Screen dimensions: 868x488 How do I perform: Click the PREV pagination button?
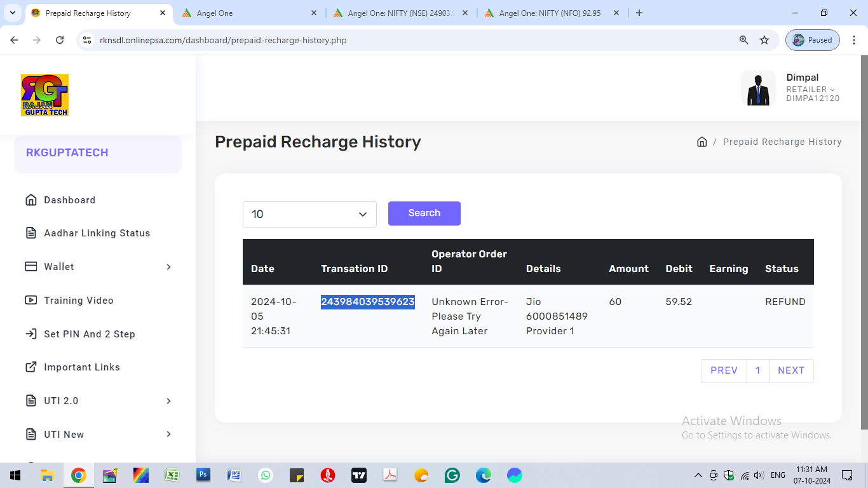[x=724, y=370]
